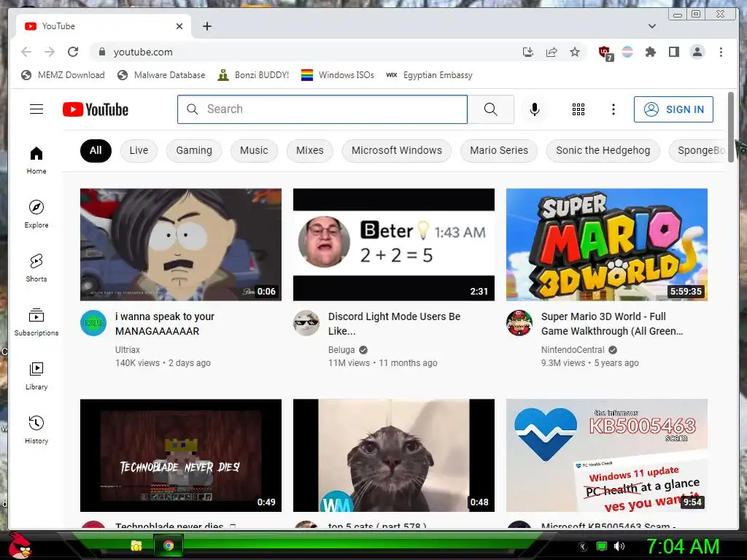
Task: Open the Egyptian Embassy bookmark
Action: tap(429, 75)
